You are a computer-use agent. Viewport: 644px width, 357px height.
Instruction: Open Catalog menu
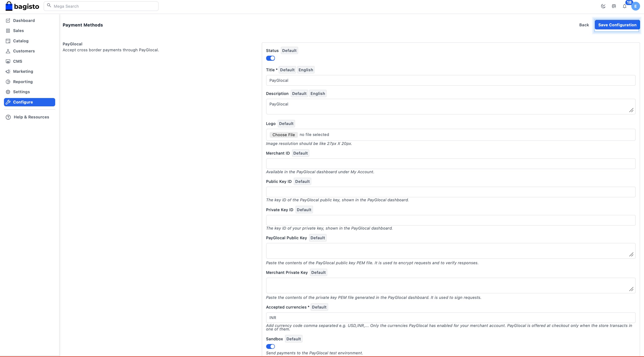click(30, 41)
